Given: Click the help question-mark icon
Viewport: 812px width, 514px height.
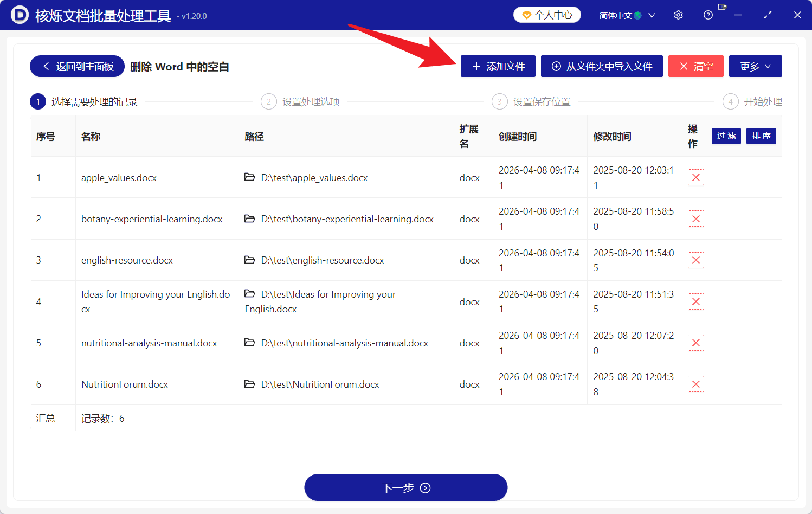Looking at the screenshot, I should click(708, 15).
